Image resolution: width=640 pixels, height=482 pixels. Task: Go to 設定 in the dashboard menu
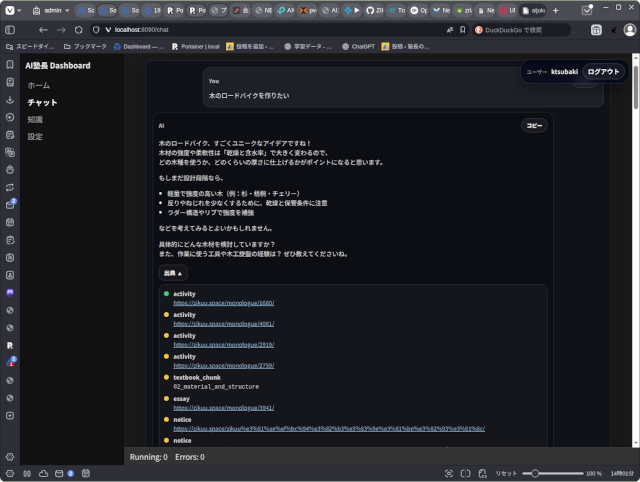pos(36,136)
